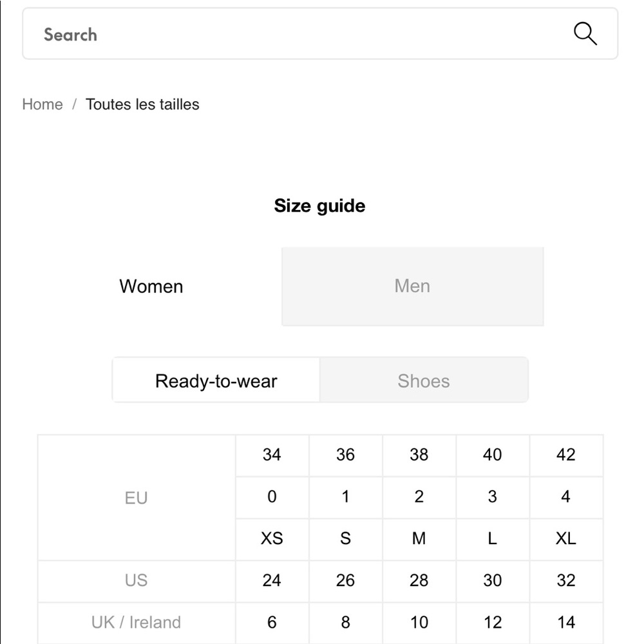Switch to the Women size tab

pyautogui.click(x=151, y=287)
